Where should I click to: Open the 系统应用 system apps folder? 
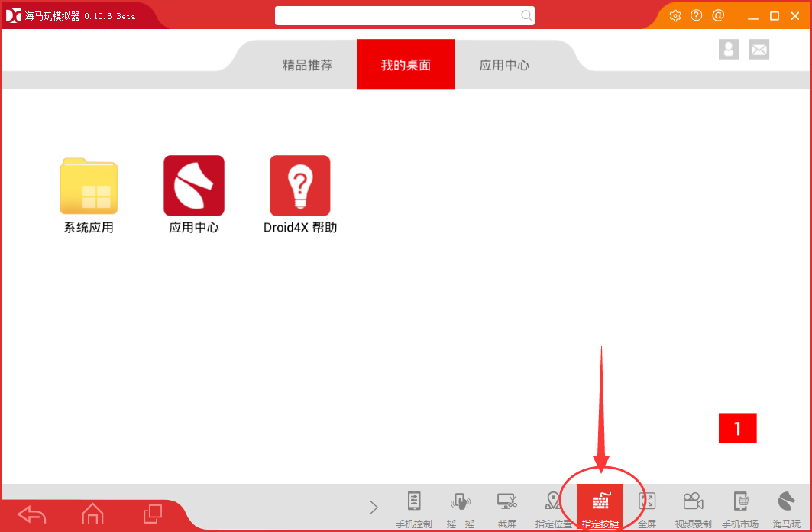(x=88, y=186)
